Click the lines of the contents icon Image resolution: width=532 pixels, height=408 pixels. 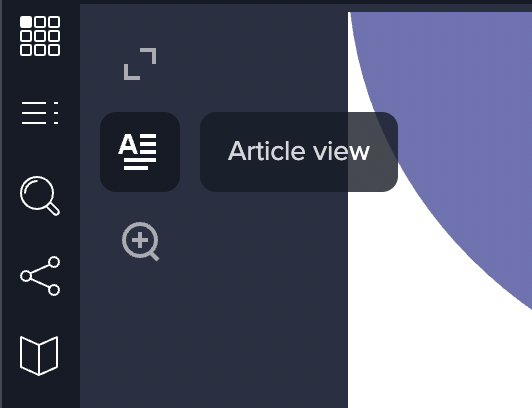click(34, 113)
